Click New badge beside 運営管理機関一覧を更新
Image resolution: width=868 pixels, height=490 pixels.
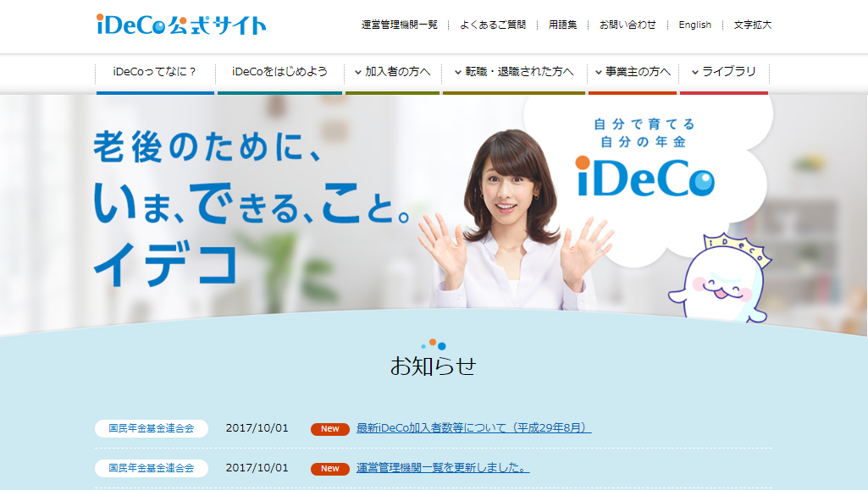tap(330, 469)
